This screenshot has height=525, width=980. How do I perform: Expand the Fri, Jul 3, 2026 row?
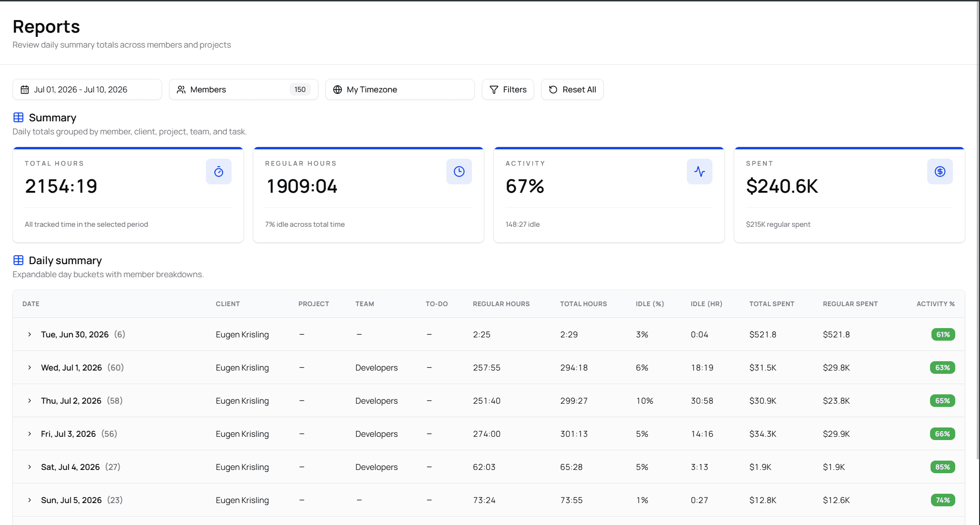(x=29, y=434)
